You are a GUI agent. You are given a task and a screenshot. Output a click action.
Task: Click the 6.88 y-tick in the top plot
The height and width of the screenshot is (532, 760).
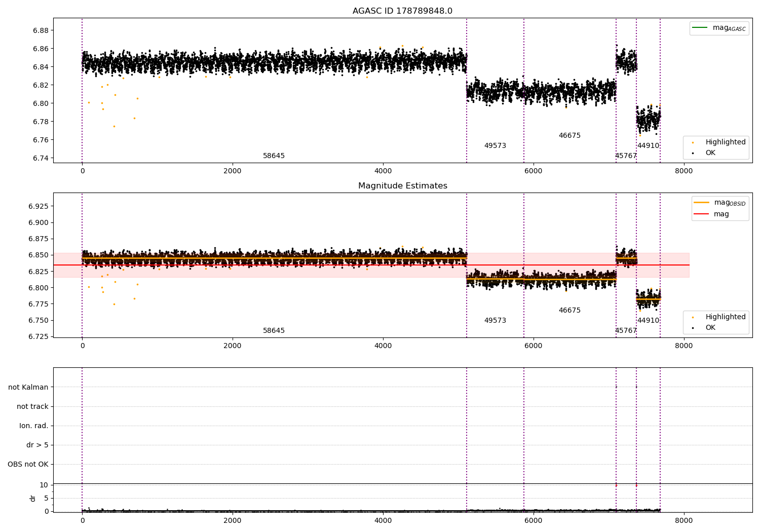(x=41, y=30)
